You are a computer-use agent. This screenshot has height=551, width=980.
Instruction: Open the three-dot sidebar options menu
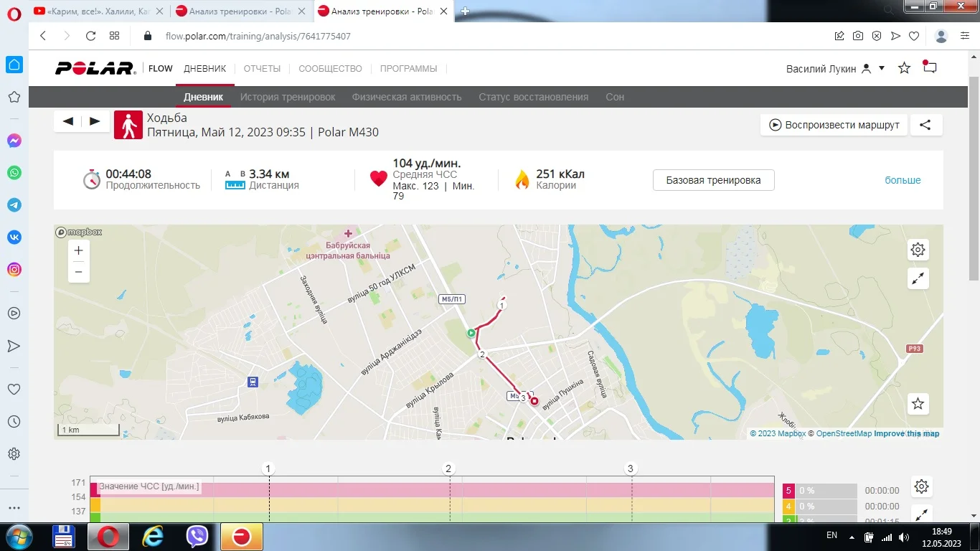(14, 508)
